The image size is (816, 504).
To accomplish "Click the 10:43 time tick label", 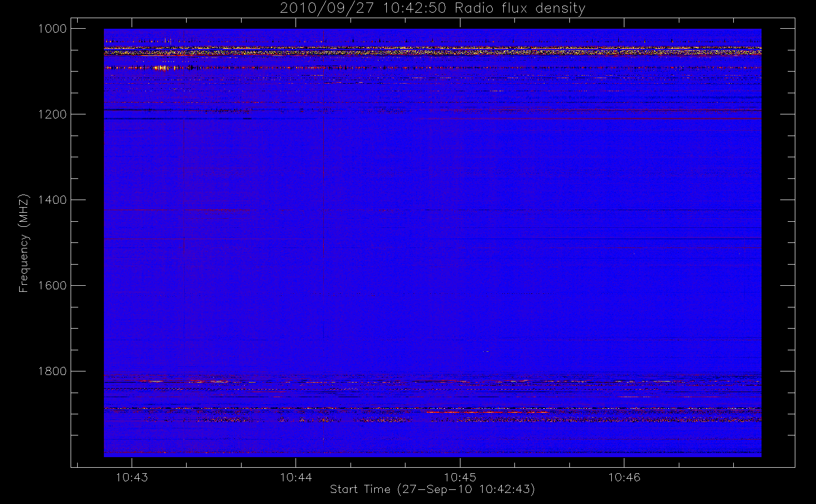I will [132, 477].
